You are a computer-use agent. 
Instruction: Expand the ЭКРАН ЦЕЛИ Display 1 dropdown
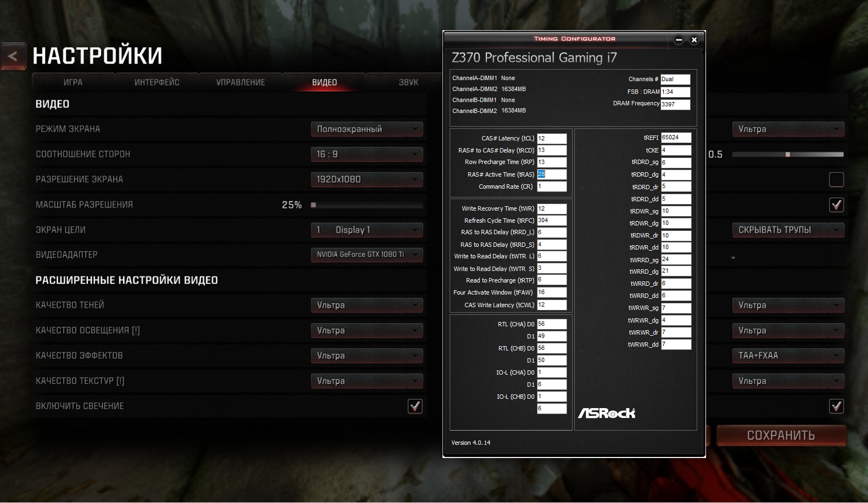367,230
